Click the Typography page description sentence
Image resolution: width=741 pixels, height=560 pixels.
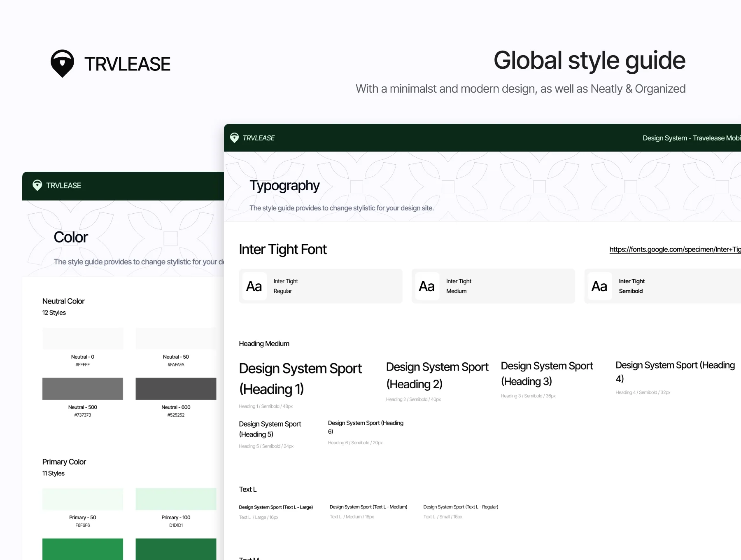coord(342,208)
